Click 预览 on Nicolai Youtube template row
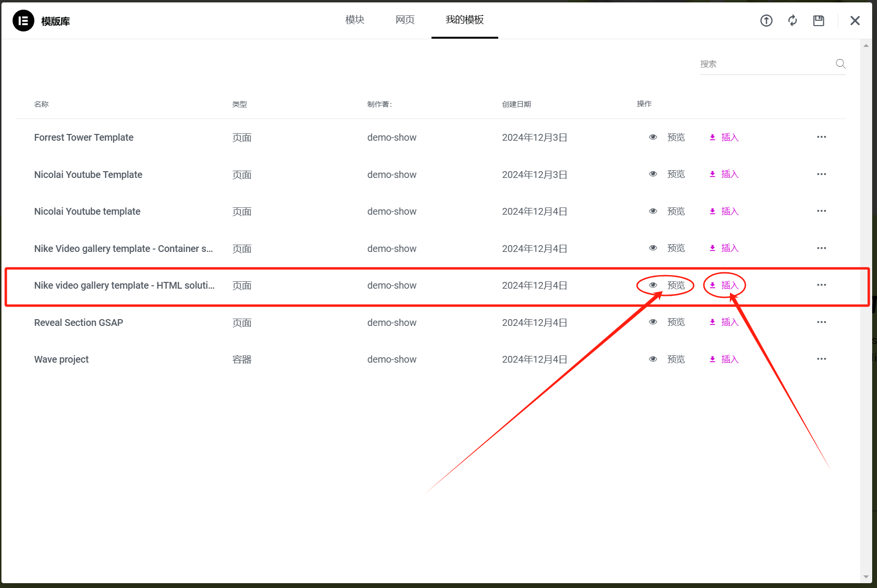This screenshot has height=588, width=877. [676, 211]
